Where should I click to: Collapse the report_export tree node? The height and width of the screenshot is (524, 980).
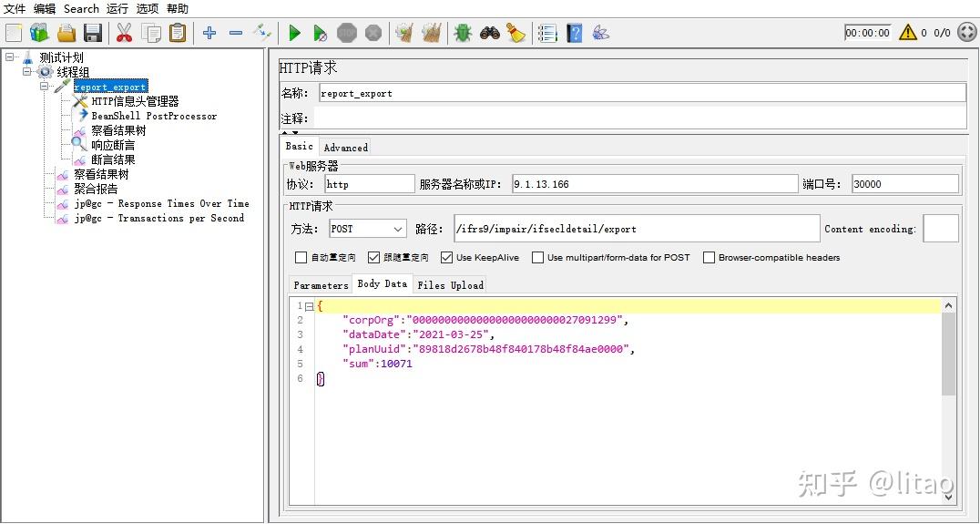pos(45,87)
